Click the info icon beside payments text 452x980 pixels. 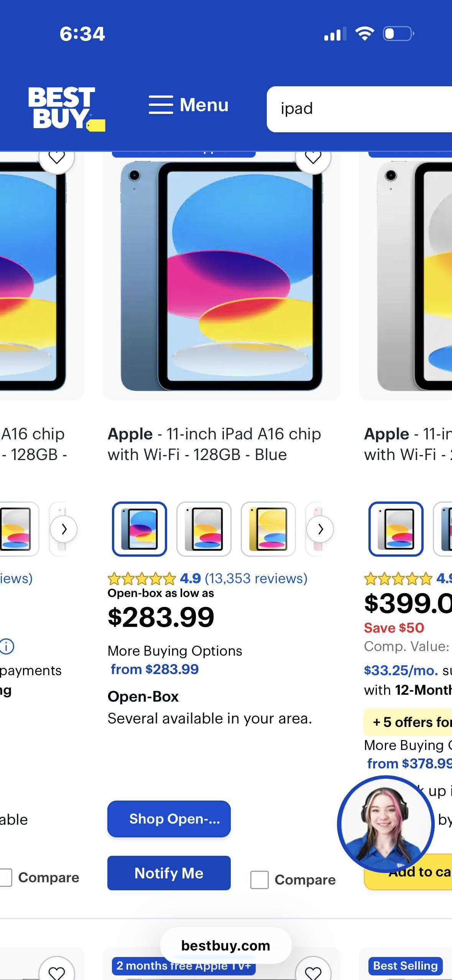pyautogui.click(x=7, y=646)
